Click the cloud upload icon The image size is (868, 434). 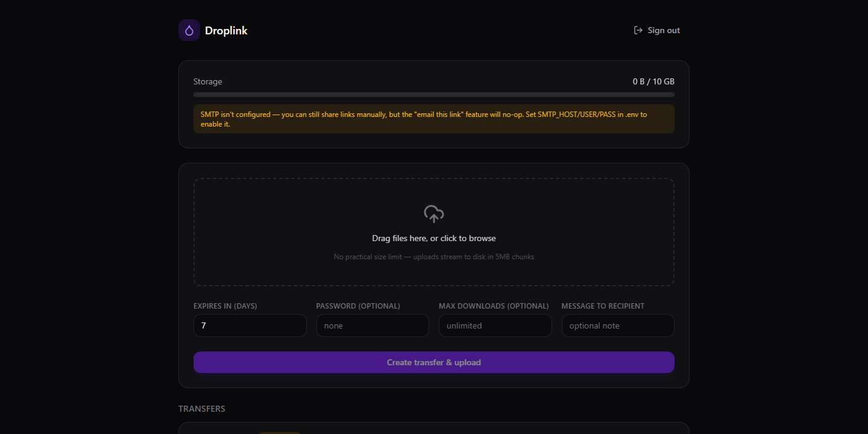click(434, 214)
